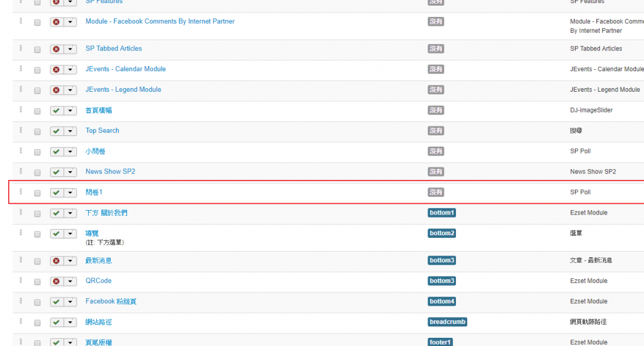Click the red unpublished icon for QRCode
Image resolution: width=644 pixels, height=346 pixels.
[57, 281]
